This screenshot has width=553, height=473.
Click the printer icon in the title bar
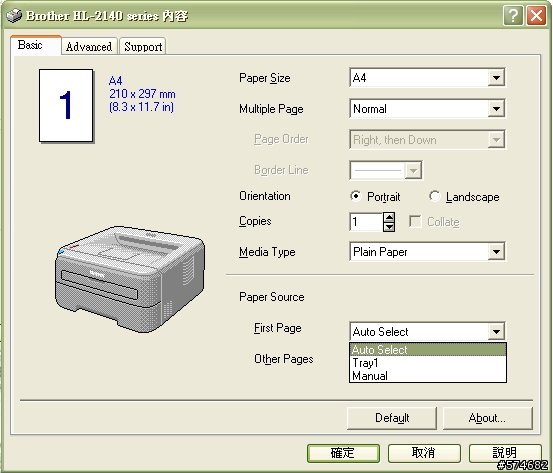[x=14, y=16]
